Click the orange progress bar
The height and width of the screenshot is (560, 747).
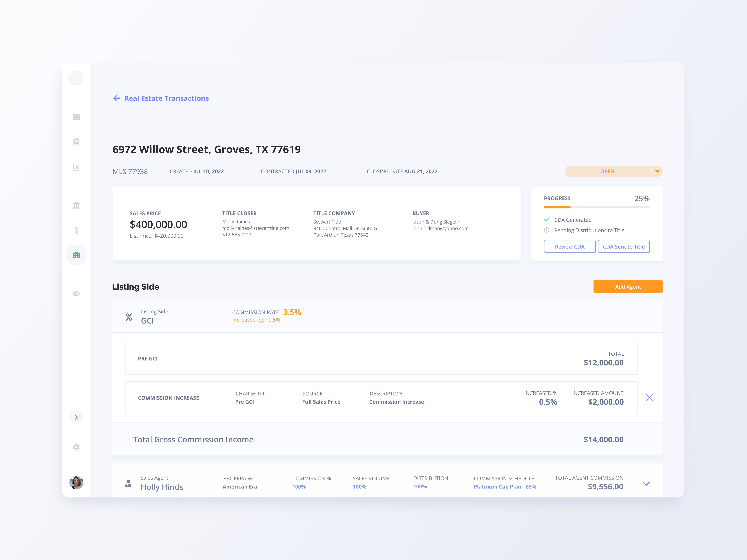tap(557, 207)
